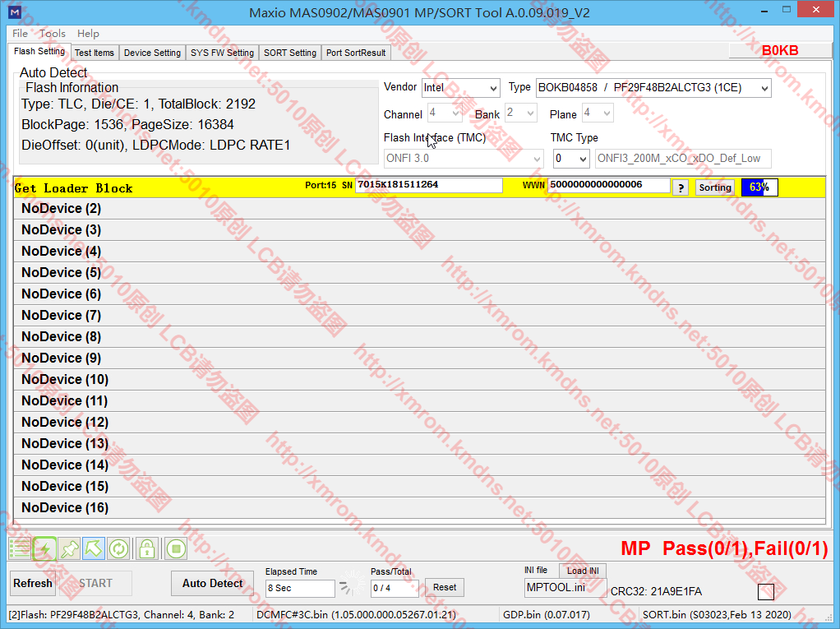Expand the flash Type dropdown list

pyautogui.click(x=653, y=88)
